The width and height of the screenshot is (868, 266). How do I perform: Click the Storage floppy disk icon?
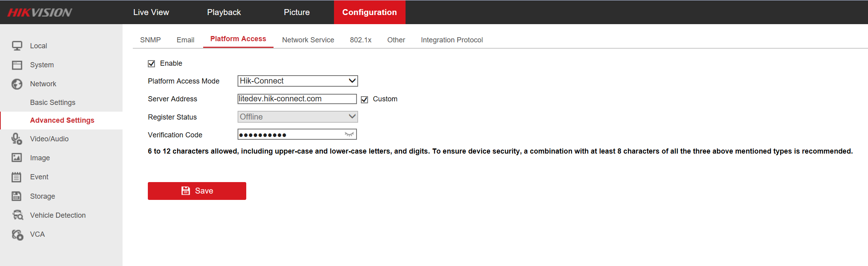point(17,196)
